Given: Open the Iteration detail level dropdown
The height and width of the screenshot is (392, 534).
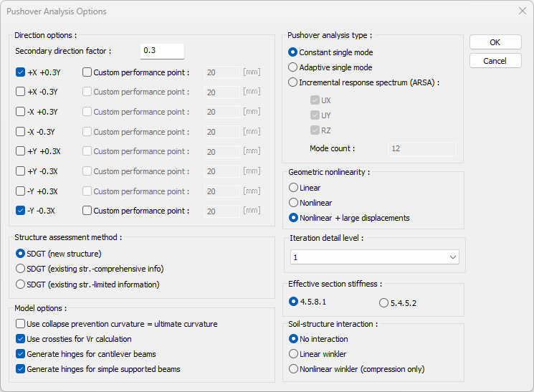Looking at the screenshot, I should [x=375, y=257].
